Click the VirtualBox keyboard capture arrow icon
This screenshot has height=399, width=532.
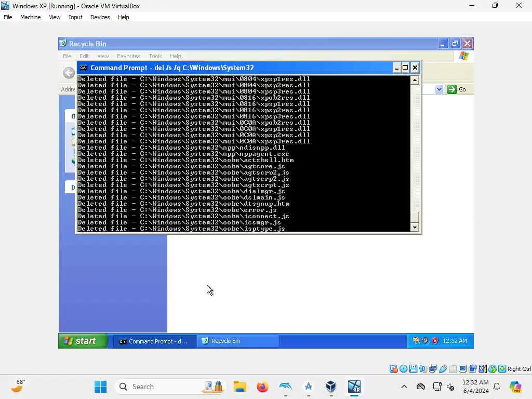point(502,369)
